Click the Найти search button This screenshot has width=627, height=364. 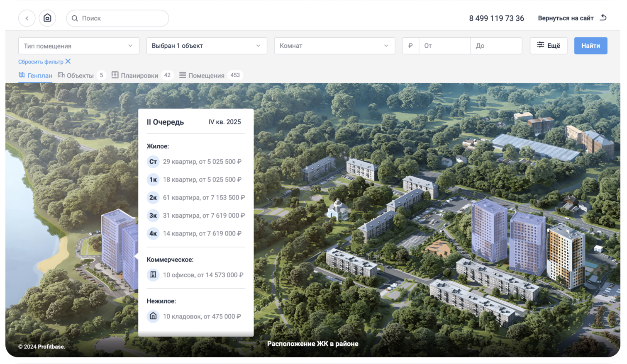(x=590, y=46)
